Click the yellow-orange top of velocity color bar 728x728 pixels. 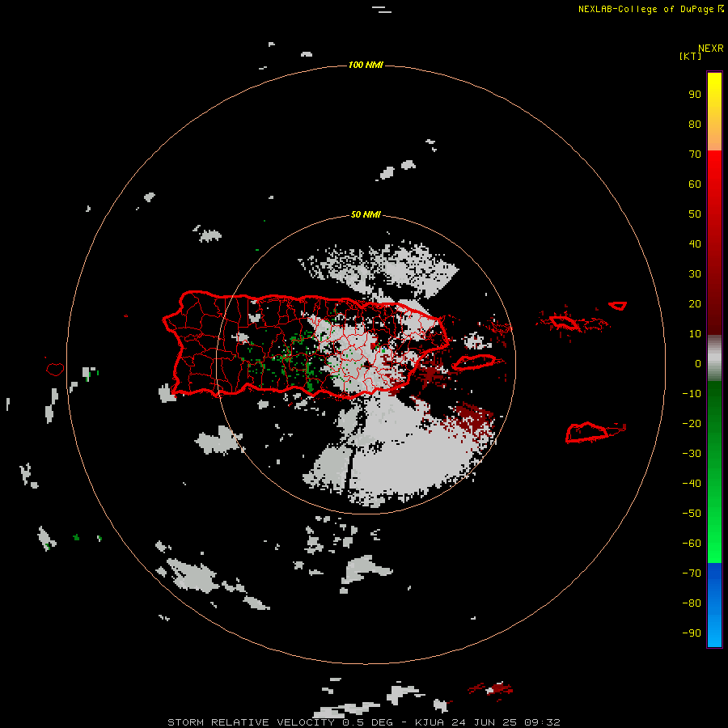pos(714,112)
